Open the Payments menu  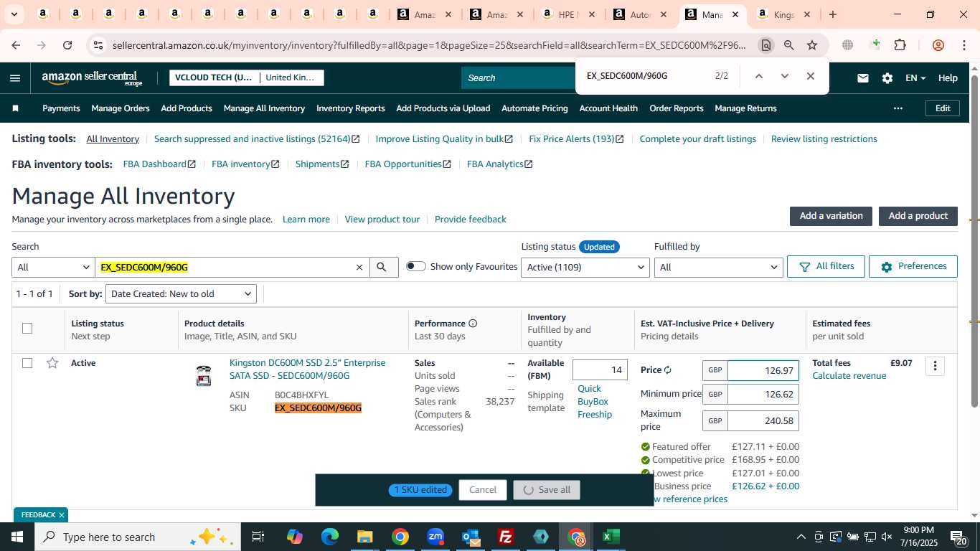pyautogui.click(x=61, y=108)
